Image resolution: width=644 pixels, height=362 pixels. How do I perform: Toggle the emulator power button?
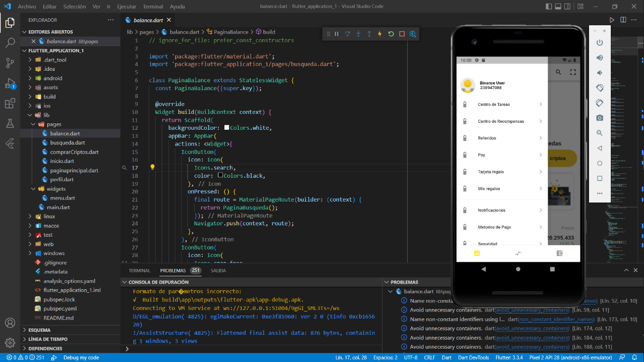point(599,42)
